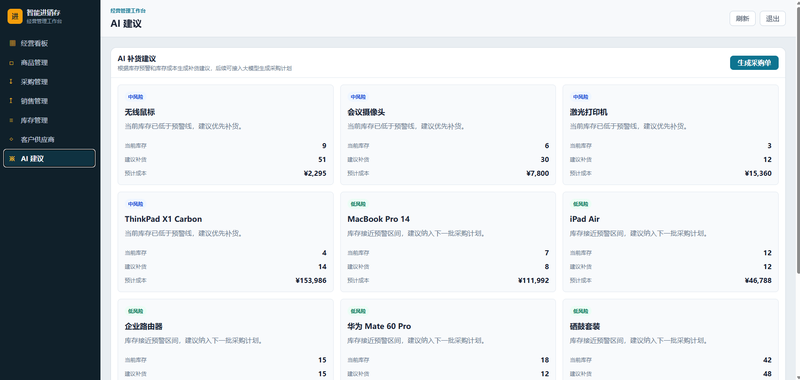Click the 硒鼓套装 title

(x=585, y=326)
